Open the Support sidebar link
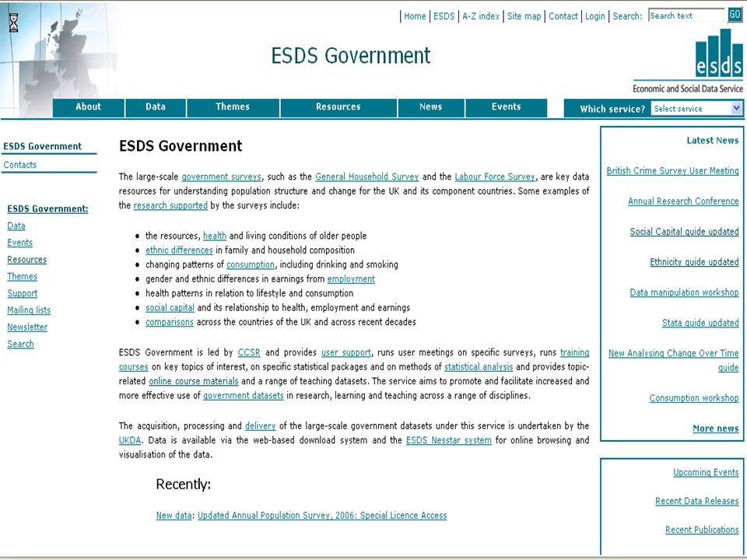747x560 pixels. (22, 293)
